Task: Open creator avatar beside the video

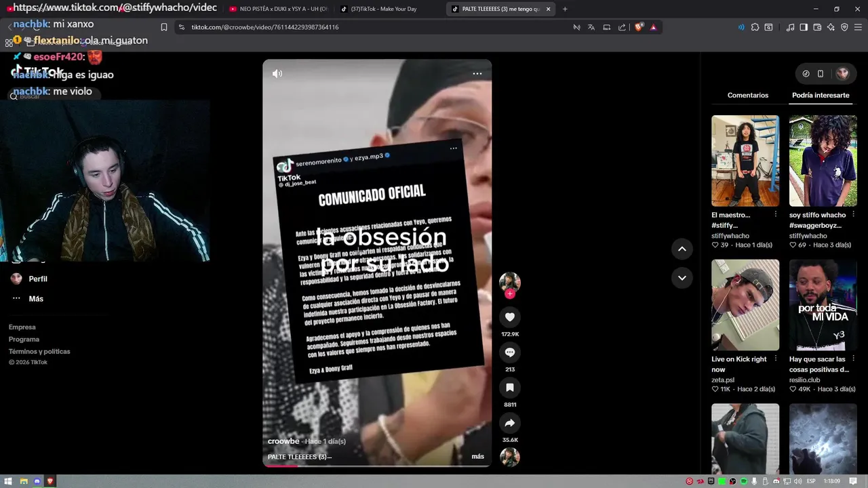Action: (510, 282)
